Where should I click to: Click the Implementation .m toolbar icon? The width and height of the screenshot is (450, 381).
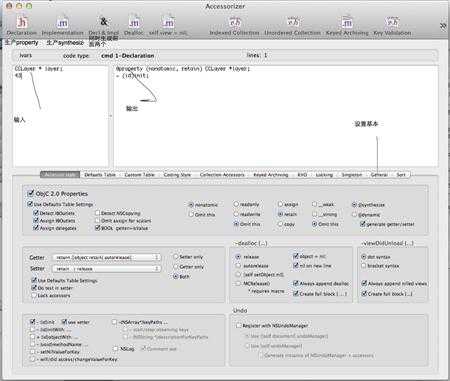[x=62, y=23]
